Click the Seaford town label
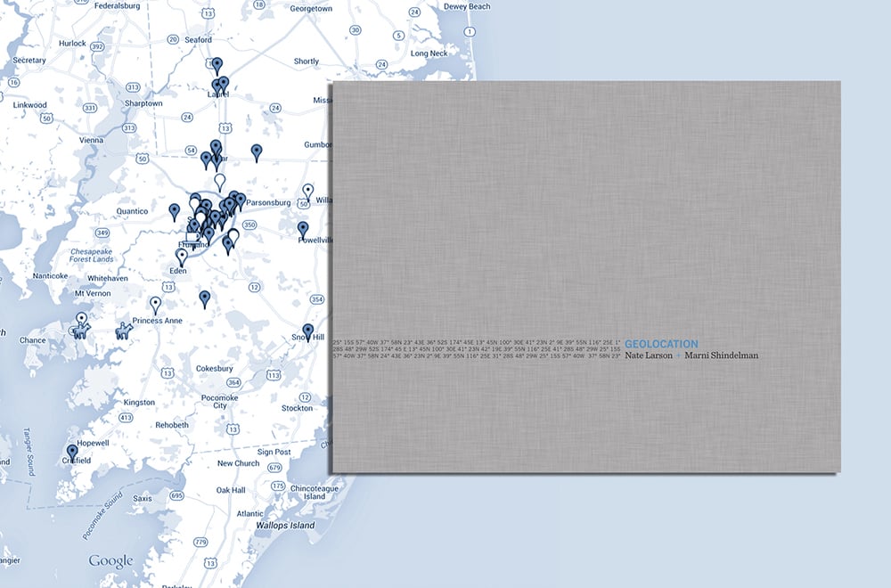 198,40
